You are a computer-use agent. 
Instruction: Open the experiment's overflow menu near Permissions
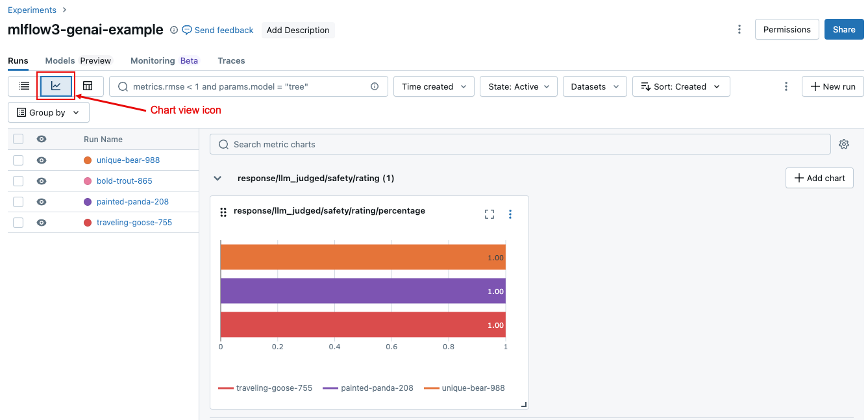point(739,29)
